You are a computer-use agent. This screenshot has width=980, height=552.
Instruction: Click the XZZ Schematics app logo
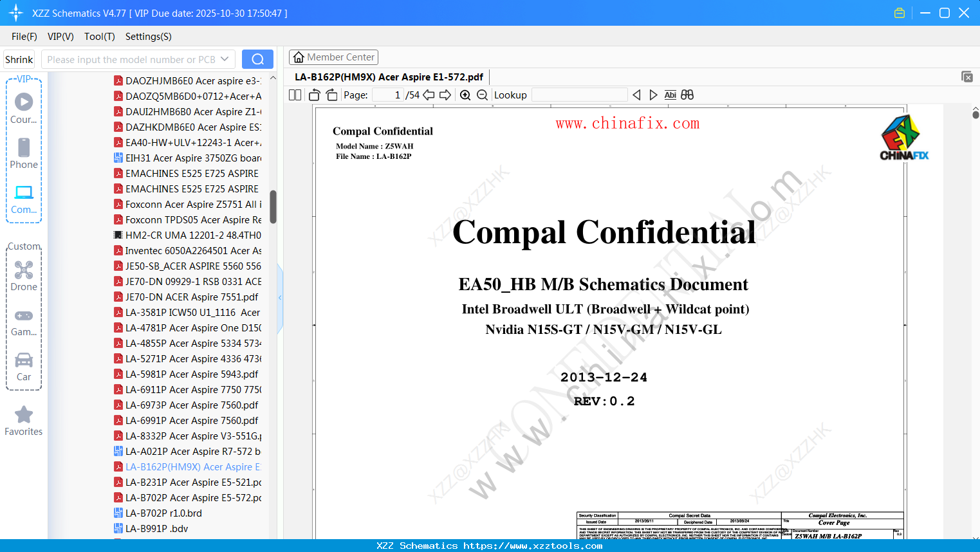click(16, 13)
